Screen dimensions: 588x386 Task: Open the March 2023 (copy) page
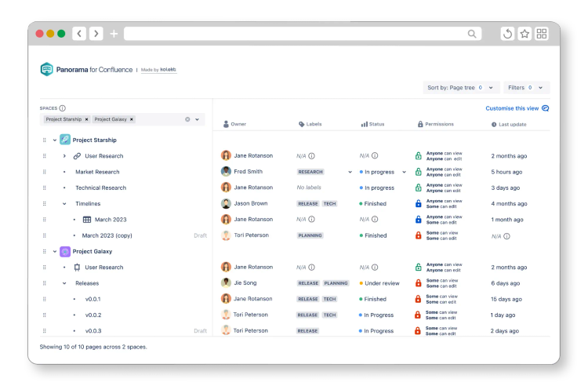click(x=107, y=235)
